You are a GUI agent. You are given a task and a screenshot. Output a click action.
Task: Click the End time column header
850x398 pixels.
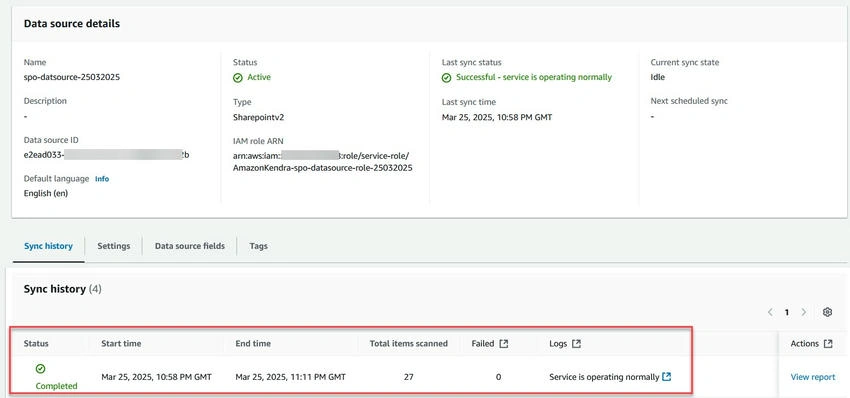click(x=253, y=343)
